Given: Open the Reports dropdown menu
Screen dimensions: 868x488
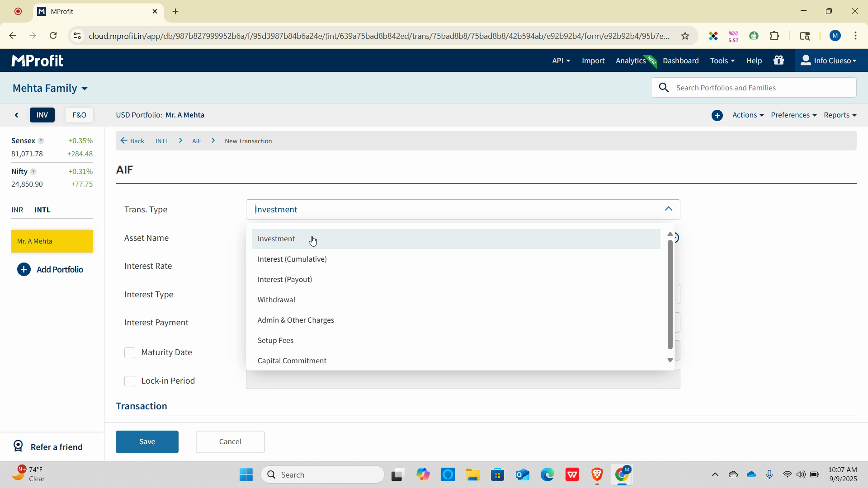Looking at the screenshot, I should point(840,115).
